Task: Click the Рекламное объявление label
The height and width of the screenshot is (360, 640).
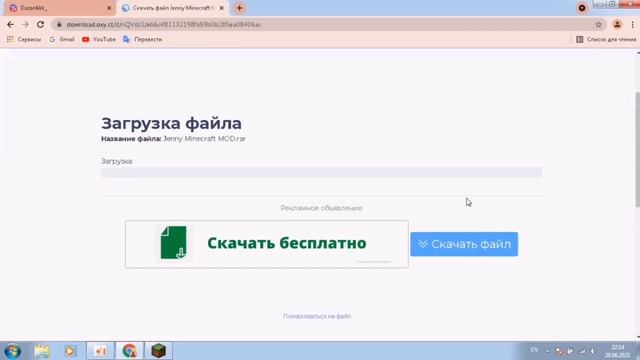Action: click(x=321, y=208)
